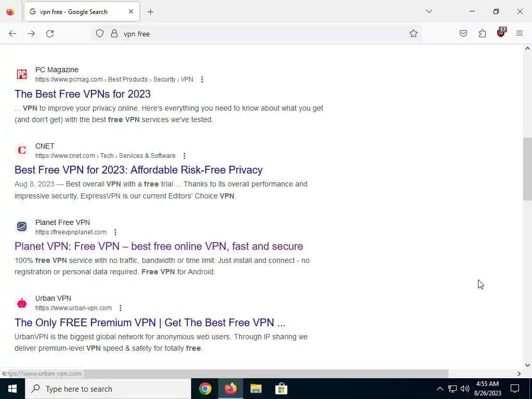Close the 'vpn free - Google Search' tab
The width and height of the screenshot is (532, 399).
pos(131,11)
